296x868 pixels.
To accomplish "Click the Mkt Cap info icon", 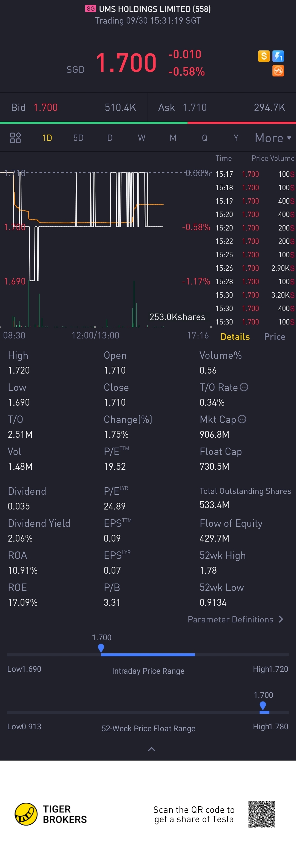I will [242, 419].
